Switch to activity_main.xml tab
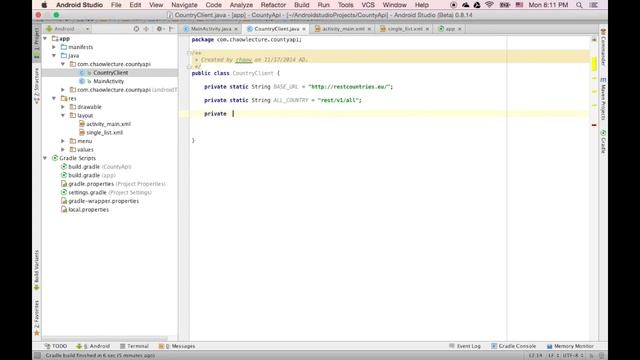The image size is (640, 360). pyautogui.click(x=343, y=29)
